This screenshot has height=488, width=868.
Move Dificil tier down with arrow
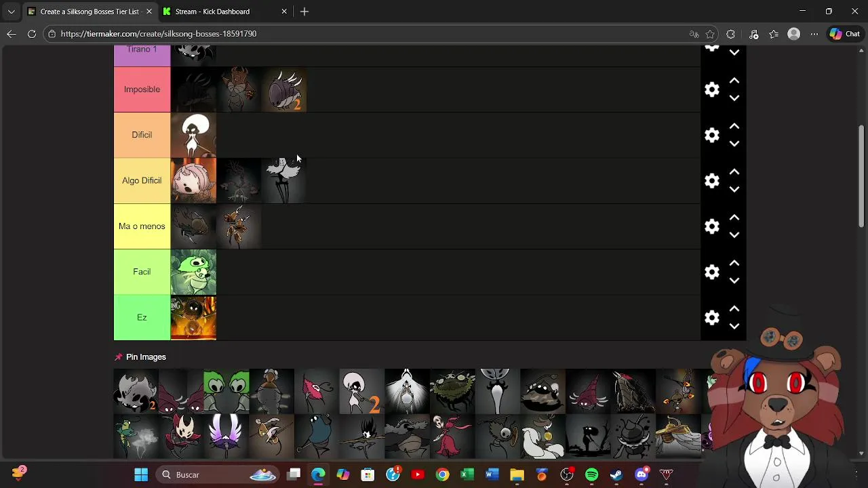[x=734, y=144]
